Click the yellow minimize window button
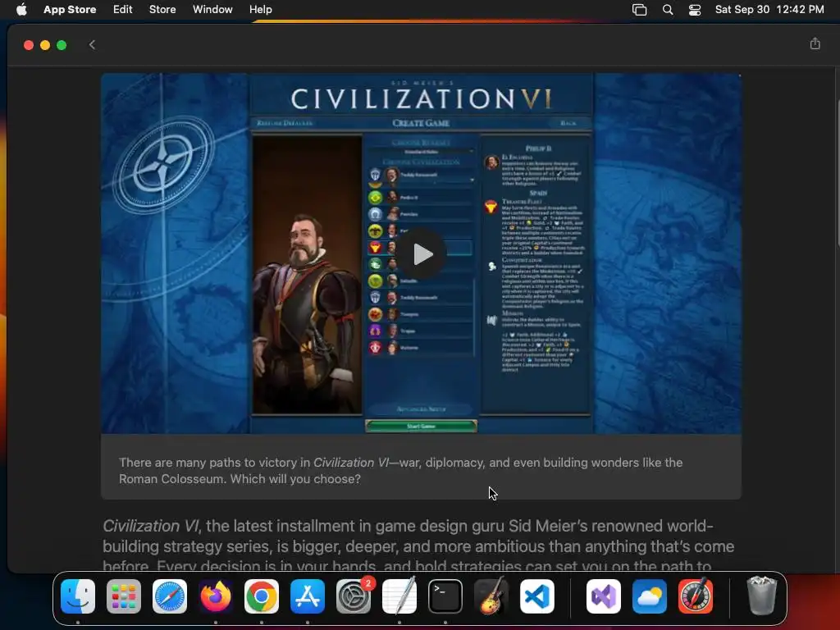Viewport: 840px width, 630px height. (45, 45)
